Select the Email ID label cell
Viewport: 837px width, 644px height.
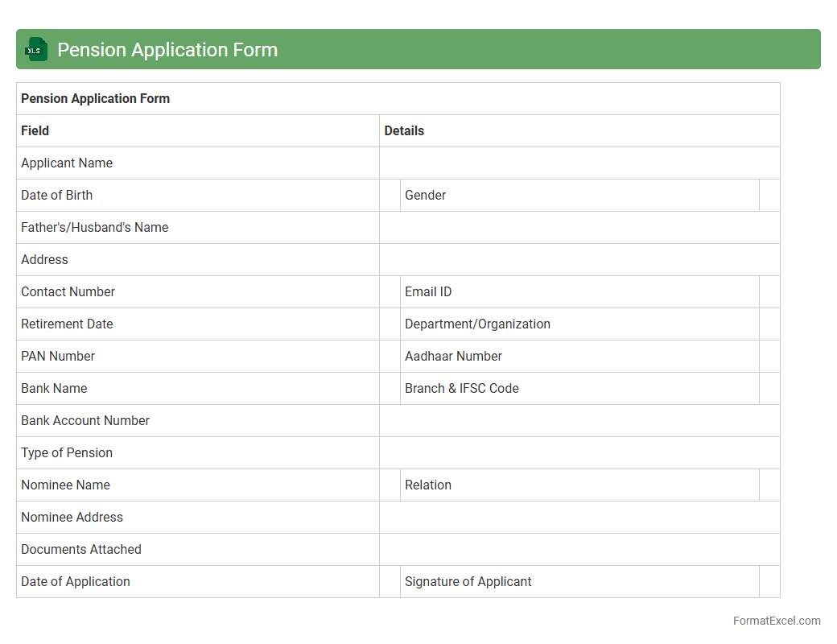[579, 292]
